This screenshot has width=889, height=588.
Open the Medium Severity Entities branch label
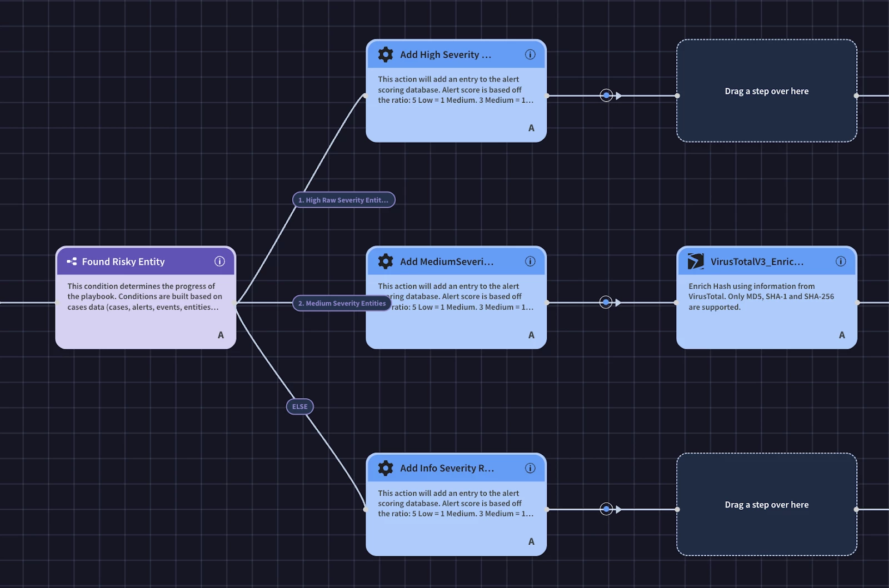point(341,303)
